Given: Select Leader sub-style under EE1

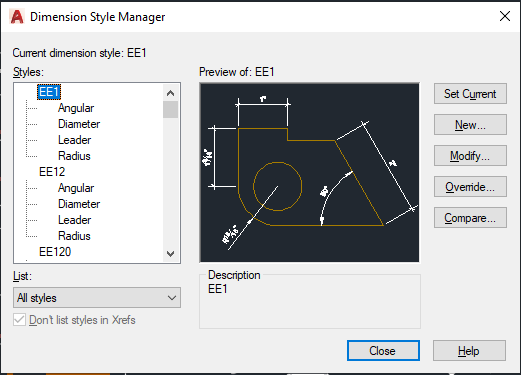Looking at the screenshot, I should 74,140.
